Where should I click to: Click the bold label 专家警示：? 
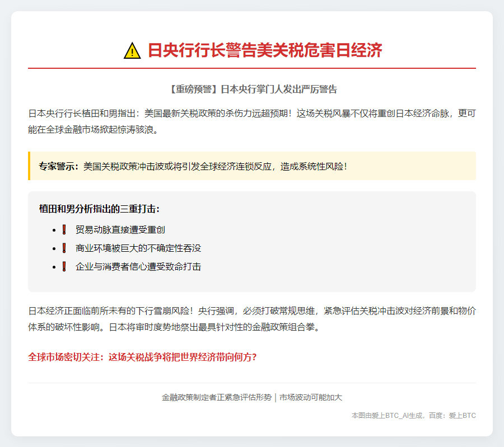point(59,166)
